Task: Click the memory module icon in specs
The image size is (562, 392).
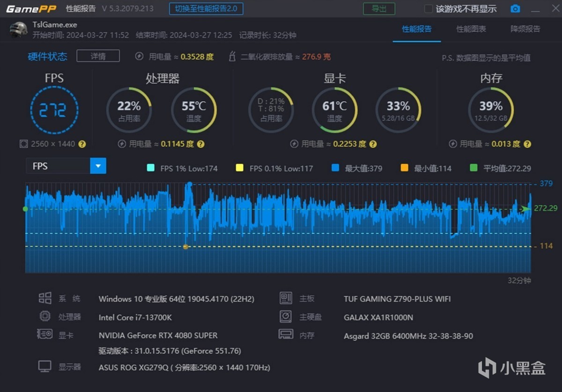Action: coord(286,334)
